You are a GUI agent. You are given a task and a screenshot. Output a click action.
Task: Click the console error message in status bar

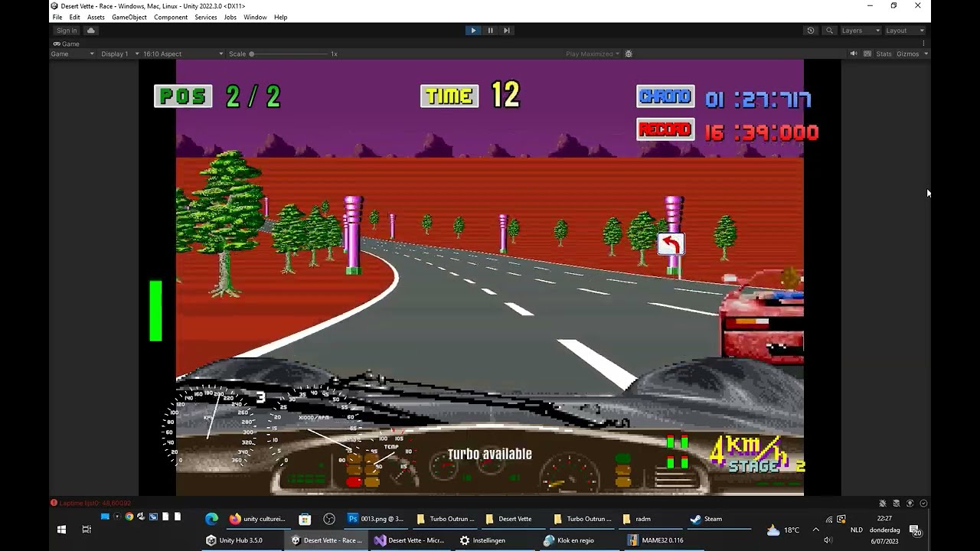click(x=91, y=503)
